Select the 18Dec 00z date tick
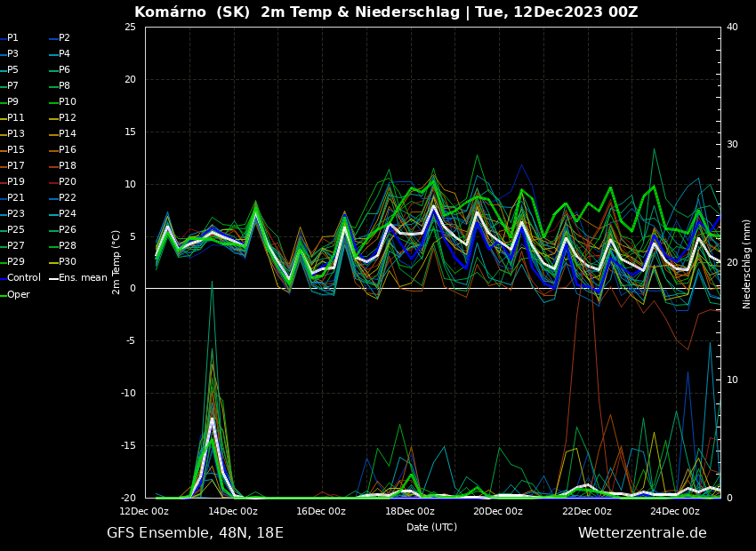The height and width of the screenshot is (551, 756). pos(410,511)
